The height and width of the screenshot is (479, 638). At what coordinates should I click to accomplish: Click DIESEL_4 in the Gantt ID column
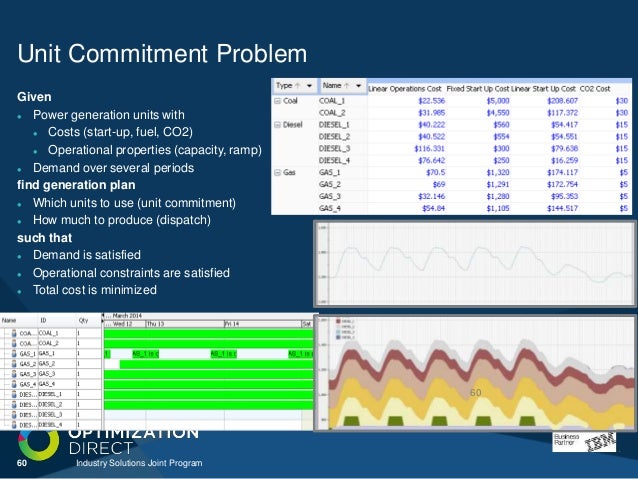50,425
